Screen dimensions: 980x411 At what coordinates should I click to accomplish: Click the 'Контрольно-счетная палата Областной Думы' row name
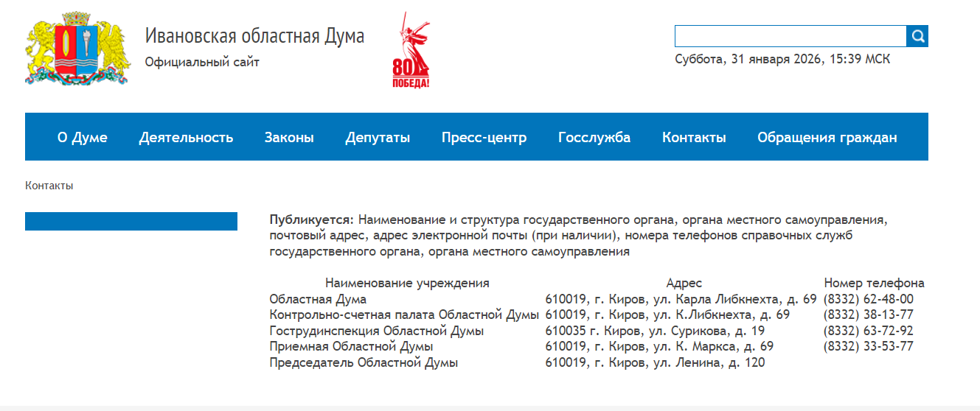(404, 315)
